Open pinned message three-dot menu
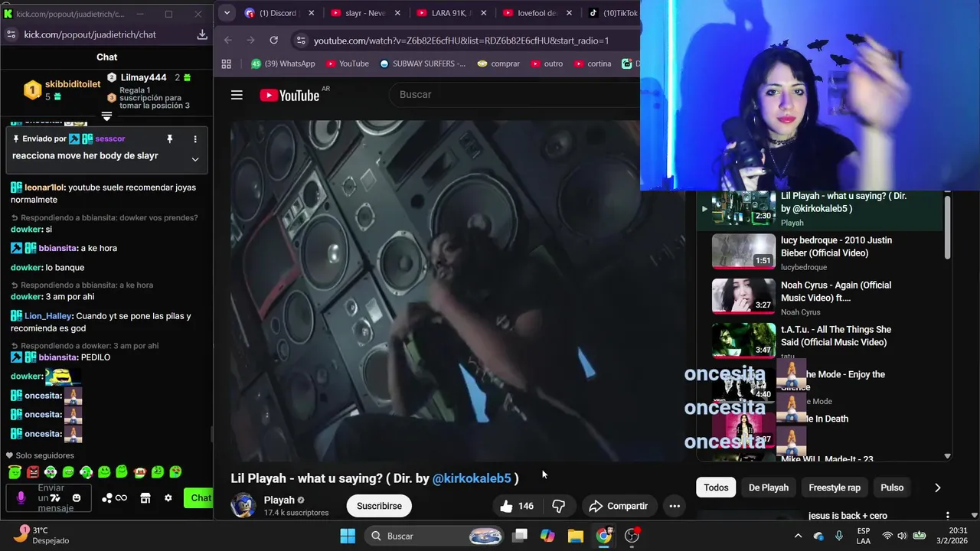 pos(195,139)
